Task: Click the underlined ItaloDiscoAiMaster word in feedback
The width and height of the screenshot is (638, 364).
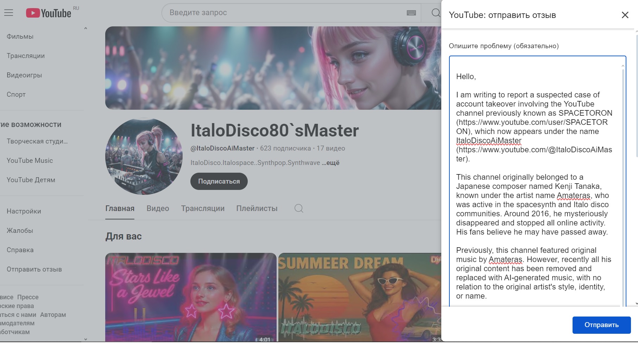Action: click(x=489, y=141)
